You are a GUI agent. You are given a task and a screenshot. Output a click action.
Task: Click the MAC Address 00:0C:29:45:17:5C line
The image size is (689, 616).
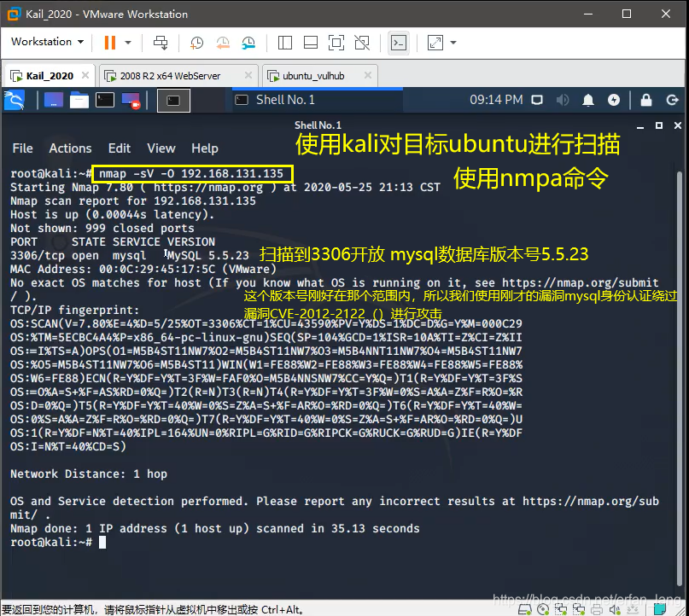coord(143,269)
